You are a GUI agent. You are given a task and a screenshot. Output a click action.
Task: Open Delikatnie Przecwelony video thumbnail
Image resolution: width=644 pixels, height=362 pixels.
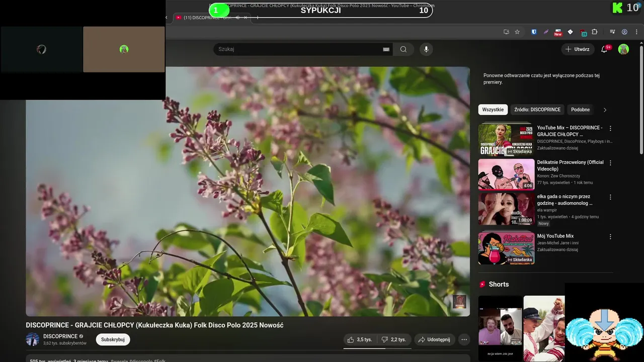click(506, 174)
